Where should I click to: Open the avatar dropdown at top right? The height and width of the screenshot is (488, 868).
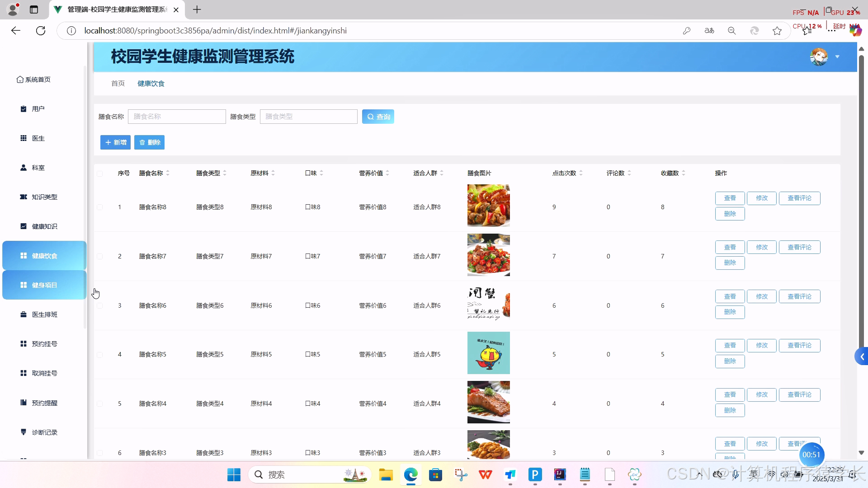coord(838,56)
